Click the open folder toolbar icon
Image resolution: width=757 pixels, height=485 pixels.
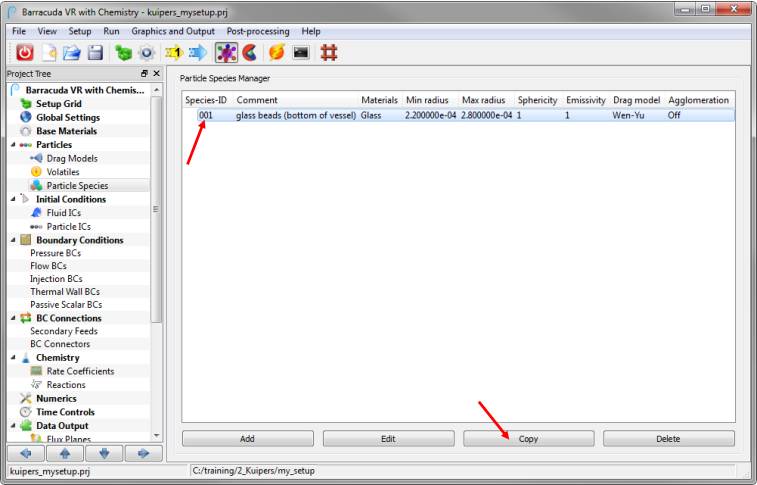point(71,53)
